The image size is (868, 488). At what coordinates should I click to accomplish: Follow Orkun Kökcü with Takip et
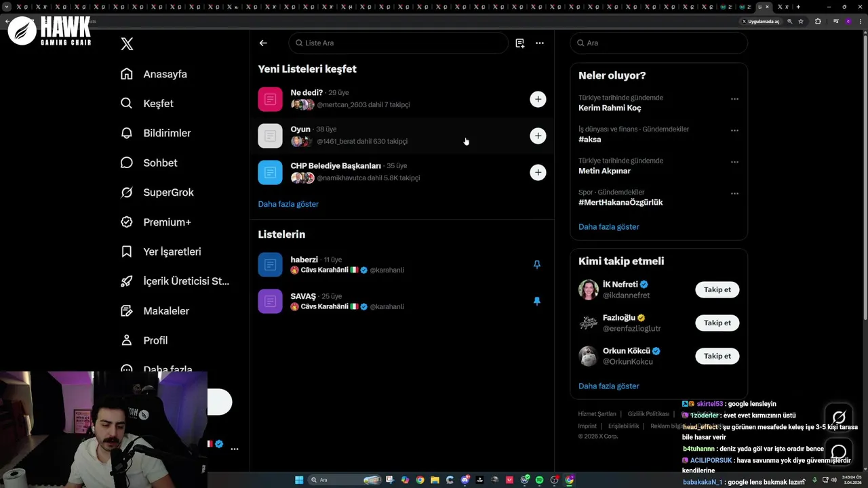717,356
